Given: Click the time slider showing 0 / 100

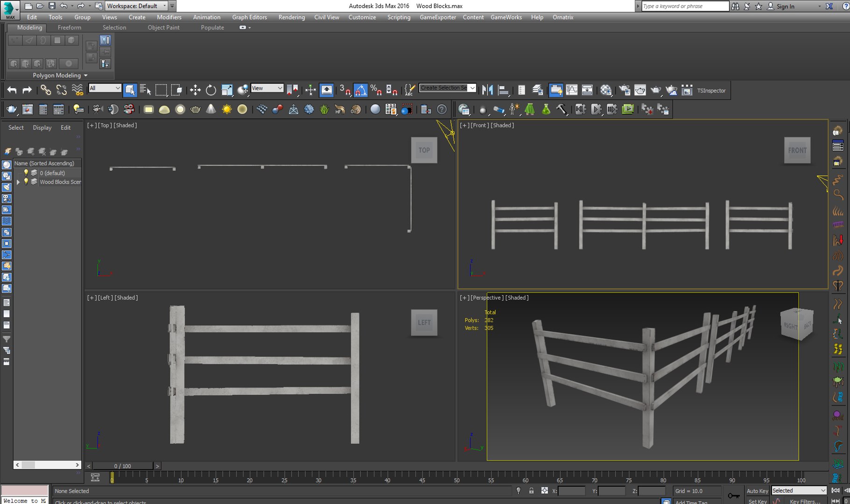Looking at the screenshot, I should click(122, 466).
